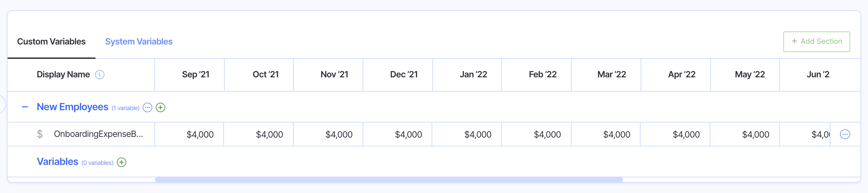Screen dimensions: 868x193
Task: Click the Variables section title
Action: [57, 162]
